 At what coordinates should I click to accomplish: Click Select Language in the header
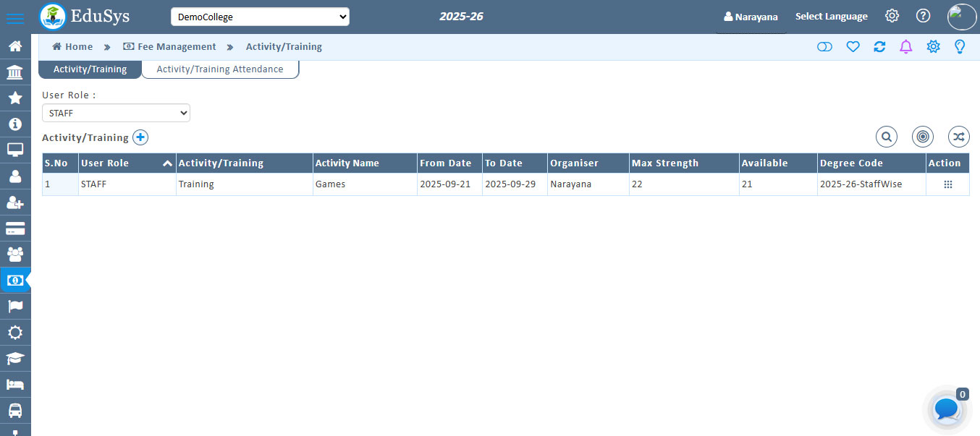pyautogui.click(x=831, y=17)
